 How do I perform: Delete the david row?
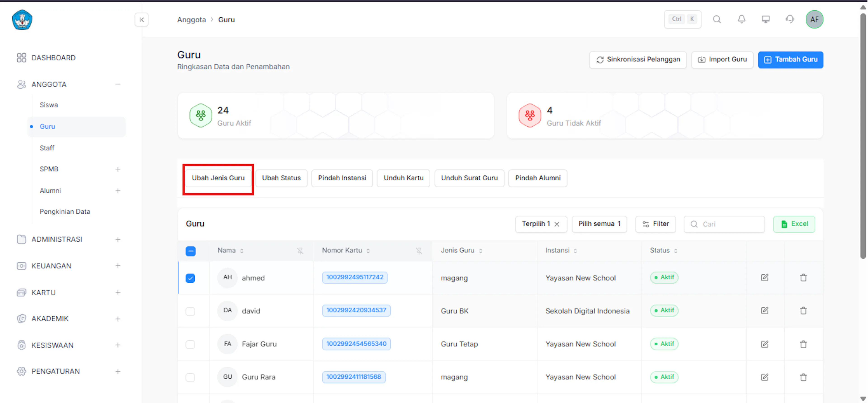tap(803, 310)
